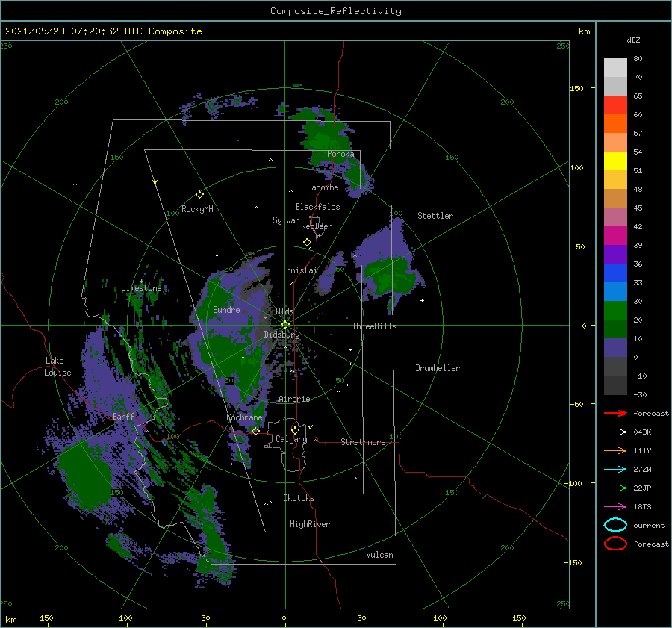Click the large green echo southwest of Banff
Screen dimensions: 672x628
pyautogui.click(x=84, y=476)
